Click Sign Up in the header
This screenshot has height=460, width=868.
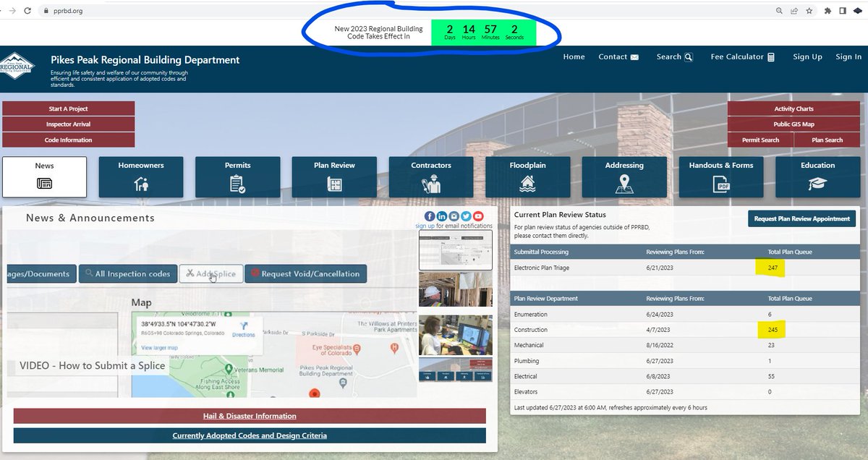807,57
